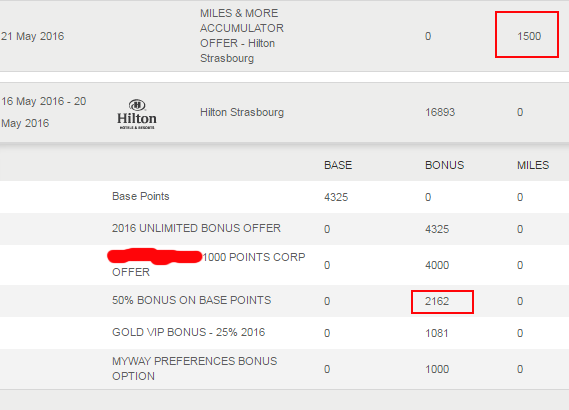Select the Base Points row label
569x410 pixels.
point(141,196)
